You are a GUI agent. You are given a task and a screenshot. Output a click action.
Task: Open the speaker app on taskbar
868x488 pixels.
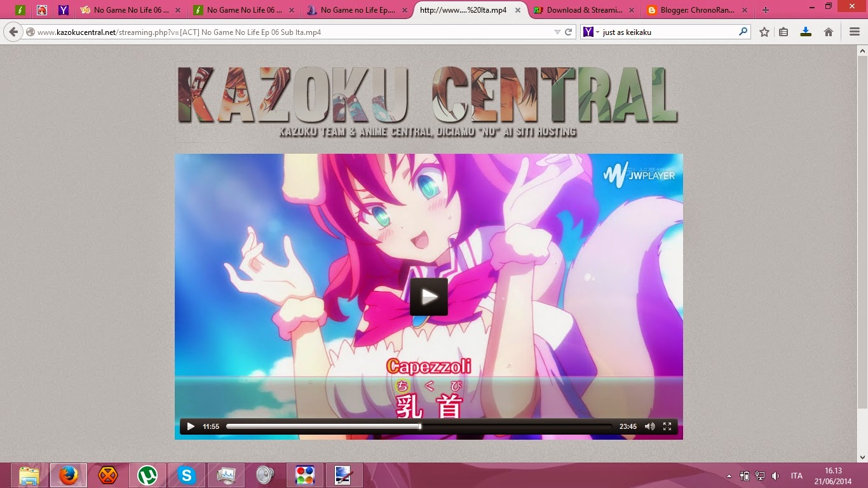coord(265,475)
